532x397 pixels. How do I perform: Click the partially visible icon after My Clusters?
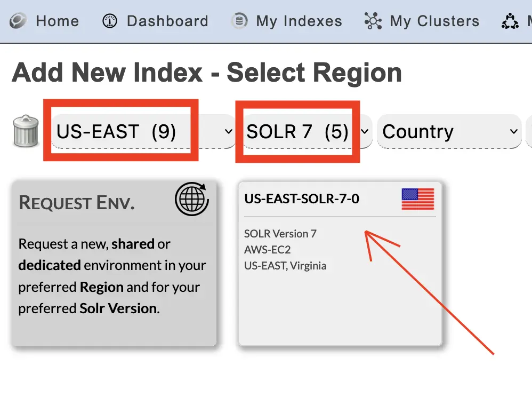click(x=510, y=21)
